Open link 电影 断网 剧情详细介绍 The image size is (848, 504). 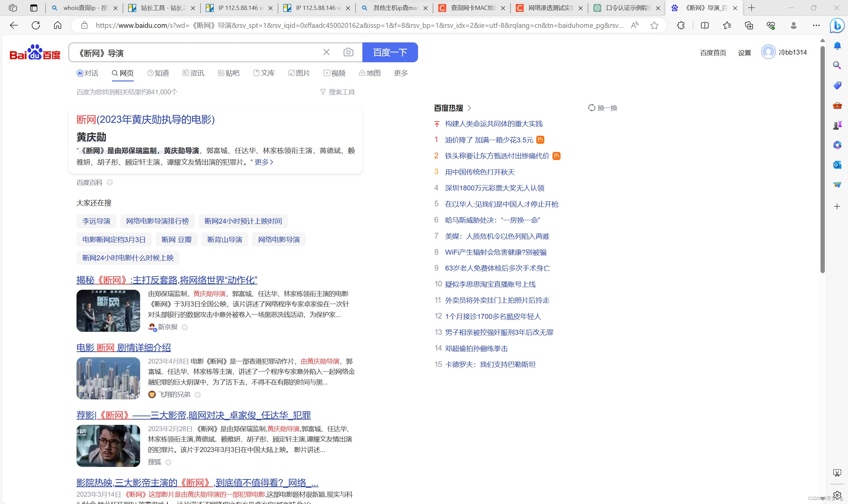click(123, 347)
